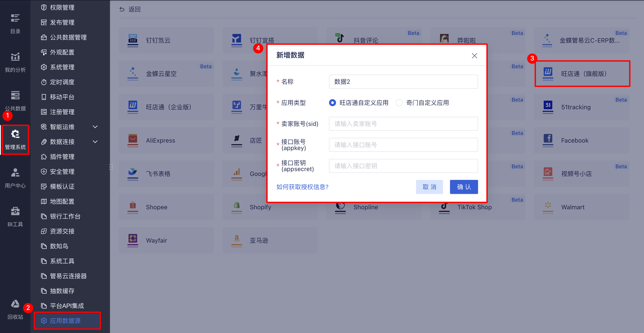Image resolution: width=644 pixels, height=333 pixels.
Task: Click the 公共数据 sidebar icon
Action: pos(15,95)
